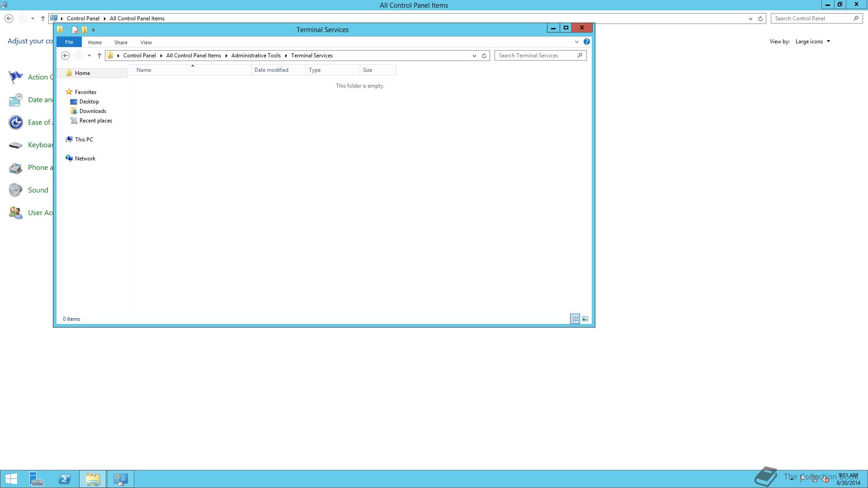Open the Windows Start button
The image size is (868, 488).
click(11, 479)
